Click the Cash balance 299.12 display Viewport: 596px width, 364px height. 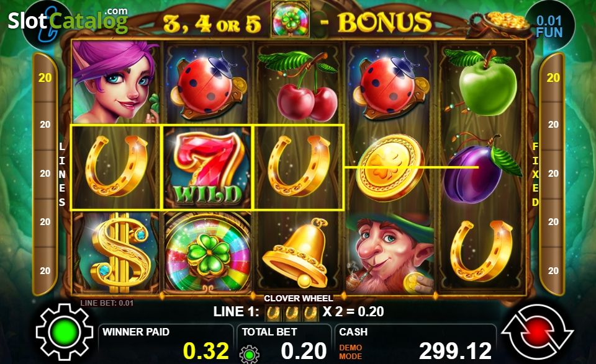click(x=455, y=350)
